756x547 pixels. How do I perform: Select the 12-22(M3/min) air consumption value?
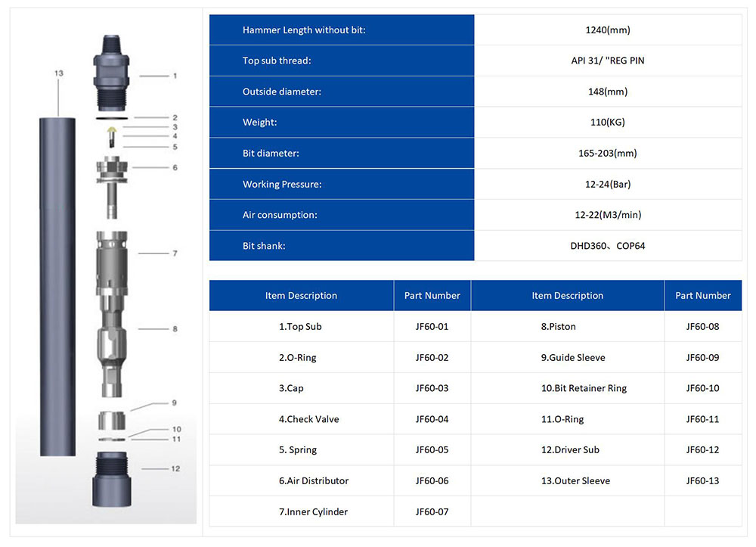pos(607,215)
